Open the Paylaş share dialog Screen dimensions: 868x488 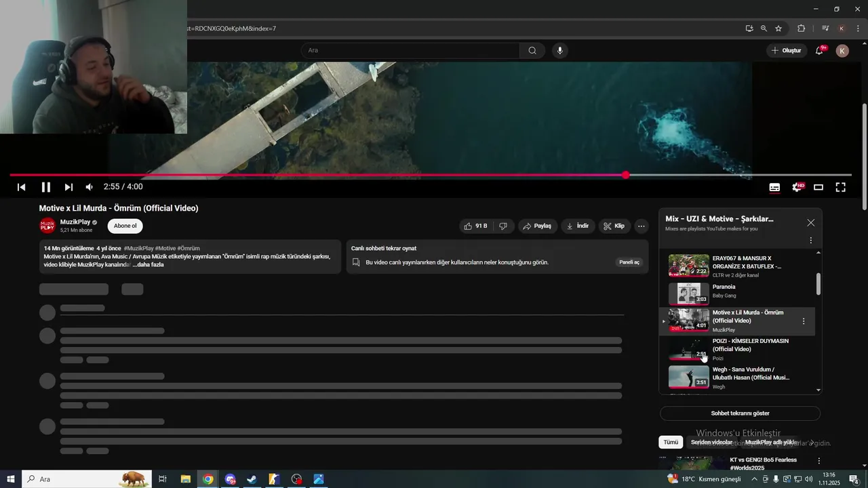pos(537,226)
